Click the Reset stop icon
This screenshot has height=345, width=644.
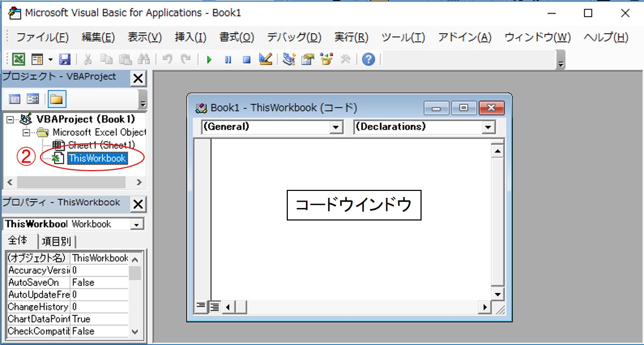247,60
